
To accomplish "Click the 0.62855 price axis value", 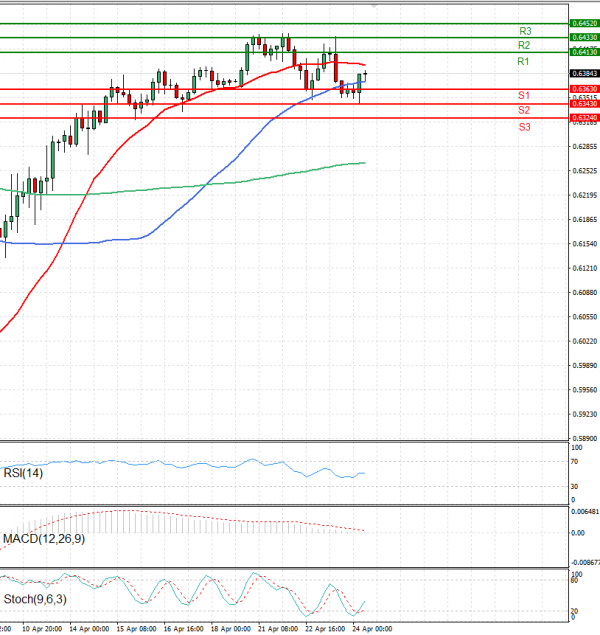I will 585,147.
